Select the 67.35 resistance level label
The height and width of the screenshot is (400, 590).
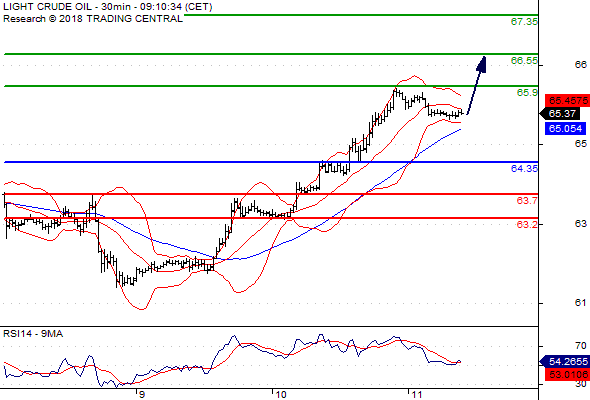[x=524, y=22]
